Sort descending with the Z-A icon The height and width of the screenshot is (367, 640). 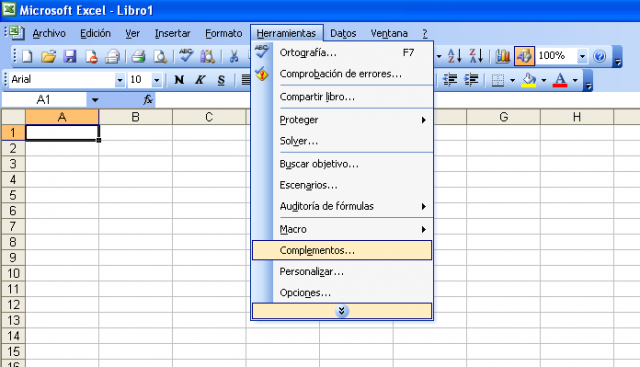coord(476,56)
